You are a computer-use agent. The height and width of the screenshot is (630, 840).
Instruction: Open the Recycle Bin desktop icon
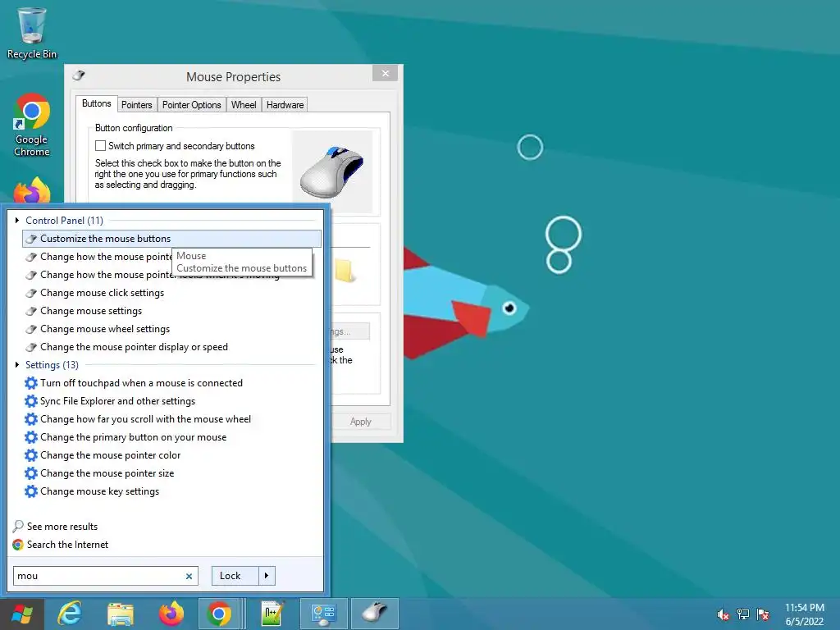(x=32, y=33)
